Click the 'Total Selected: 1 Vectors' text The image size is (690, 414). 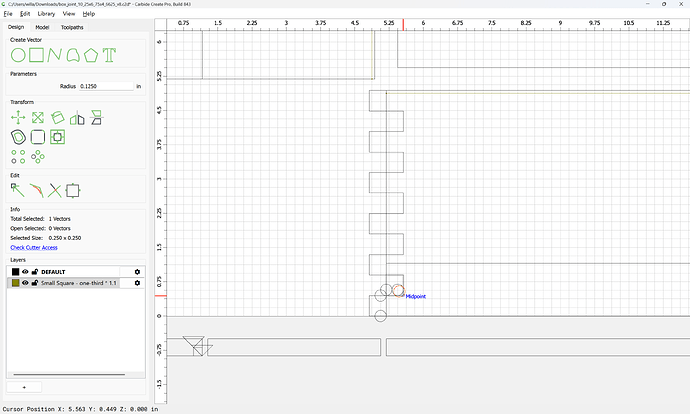point(40,219)
